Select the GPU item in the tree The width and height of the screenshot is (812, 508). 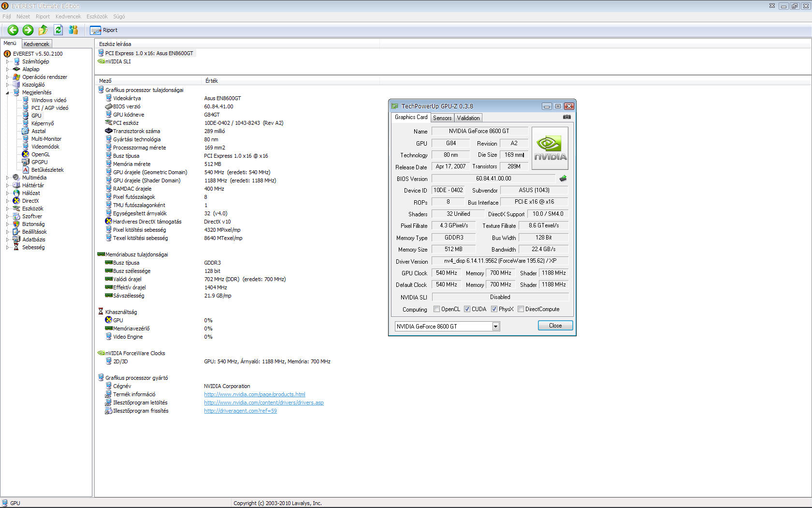pos(36,116)
